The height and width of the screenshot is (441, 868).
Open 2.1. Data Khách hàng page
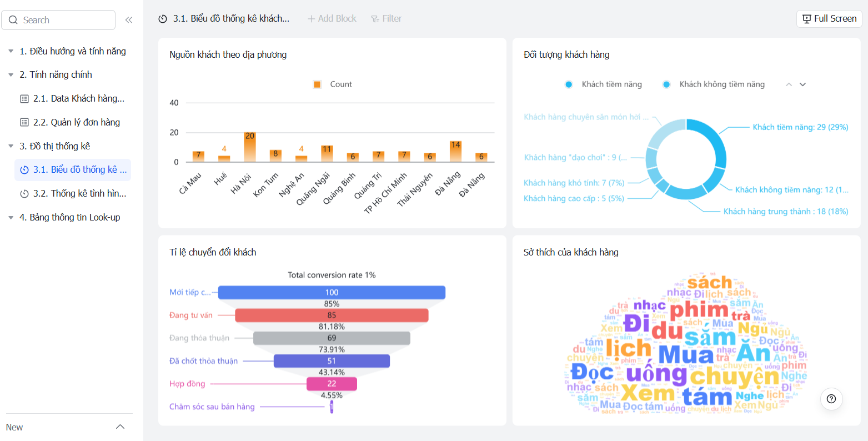point(72,98)
